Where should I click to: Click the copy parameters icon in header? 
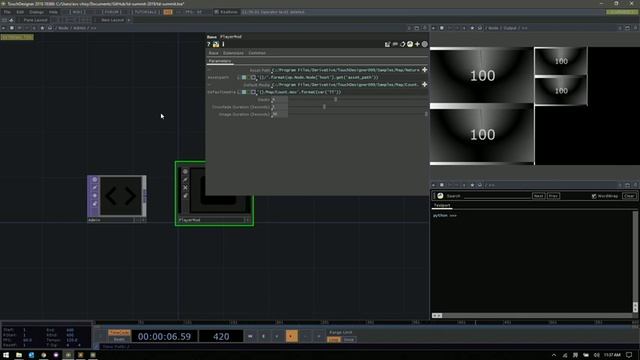click(x=402, y=44)
